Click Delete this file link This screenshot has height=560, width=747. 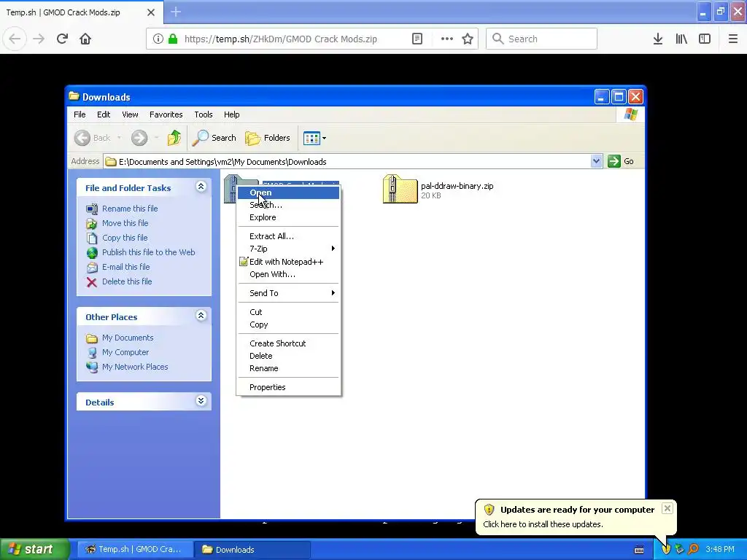coord(127,281)
